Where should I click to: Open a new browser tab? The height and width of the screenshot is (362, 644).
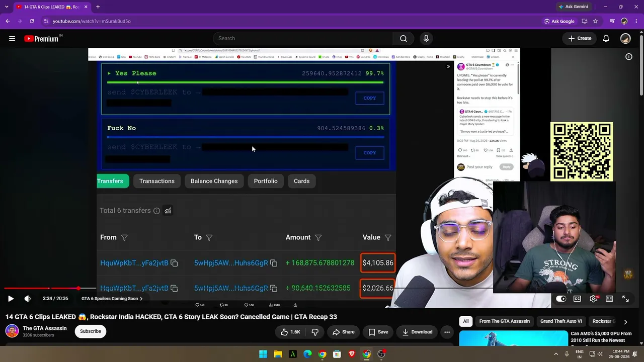[98, 7]
